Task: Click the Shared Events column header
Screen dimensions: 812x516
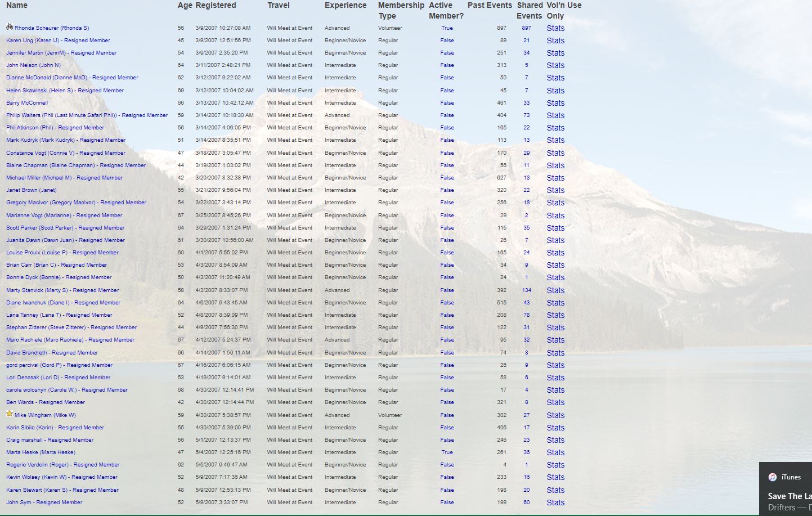Action: [x=530, y=10]
